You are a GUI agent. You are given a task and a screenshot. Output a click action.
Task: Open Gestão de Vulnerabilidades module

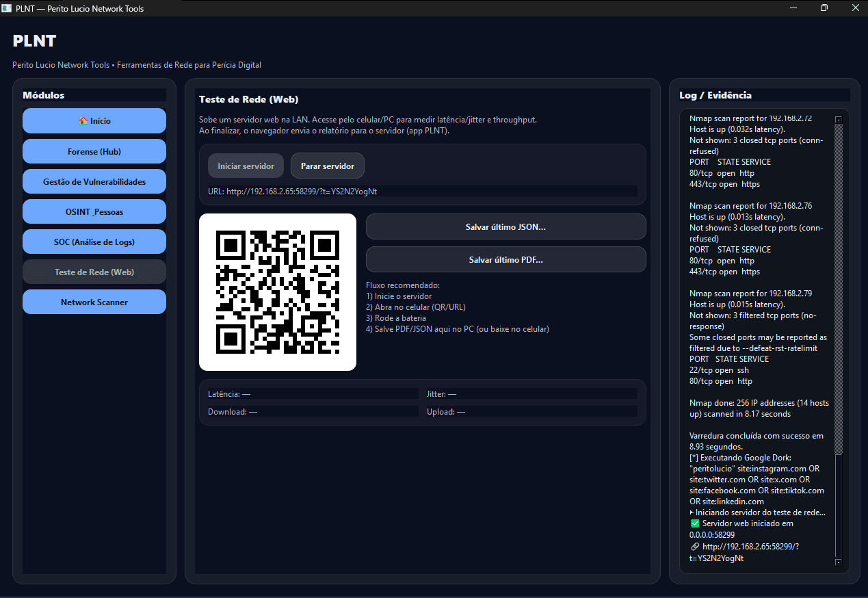(94, 181)
